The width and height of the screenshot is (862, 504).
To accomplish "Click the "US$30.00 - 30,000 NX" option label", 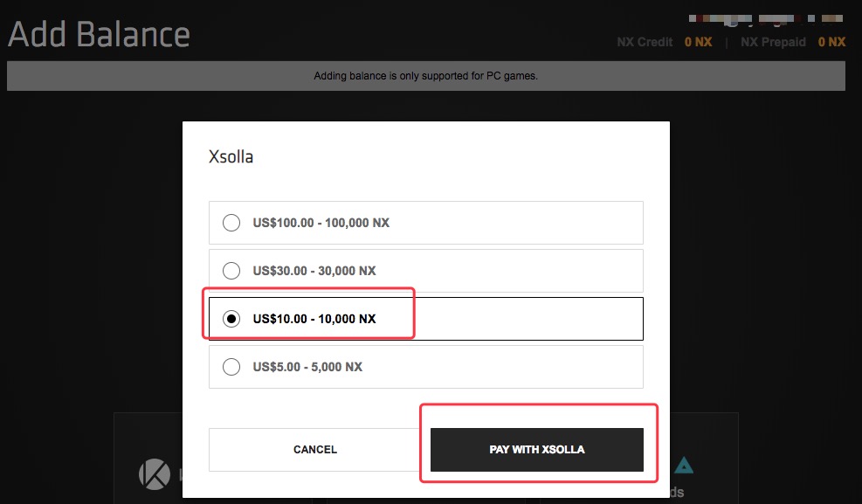I will 314,271.
